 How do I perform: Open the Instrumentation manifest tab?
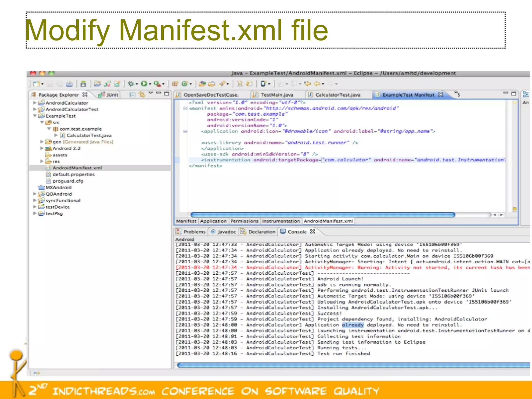281,221
